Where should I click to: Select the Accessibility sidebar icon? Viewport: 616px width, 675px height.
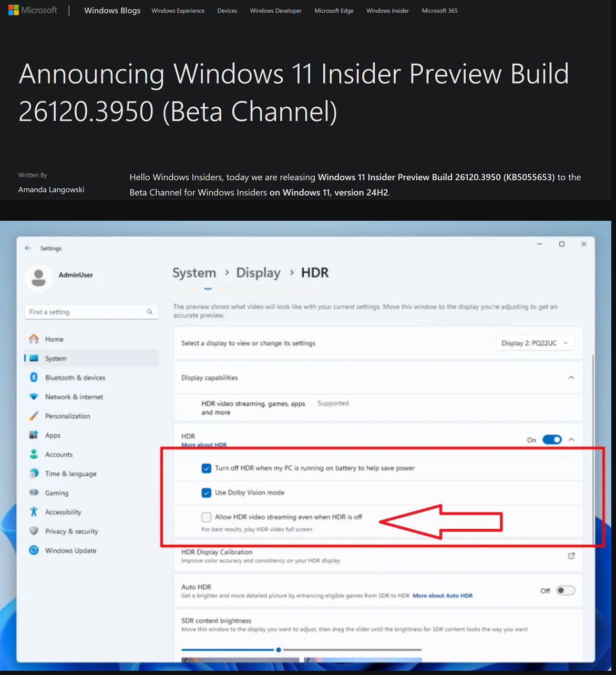click(34, 512)
